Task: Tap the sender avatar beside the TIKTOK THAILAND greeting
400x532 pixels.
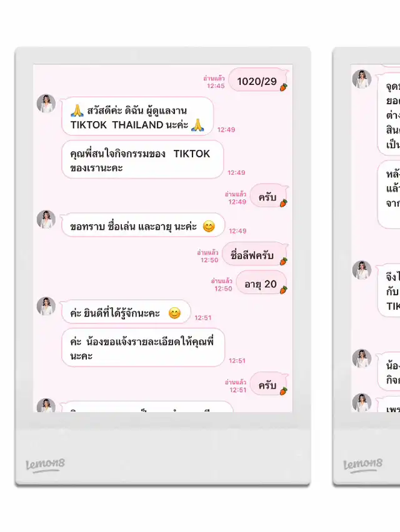Action: 46,103
